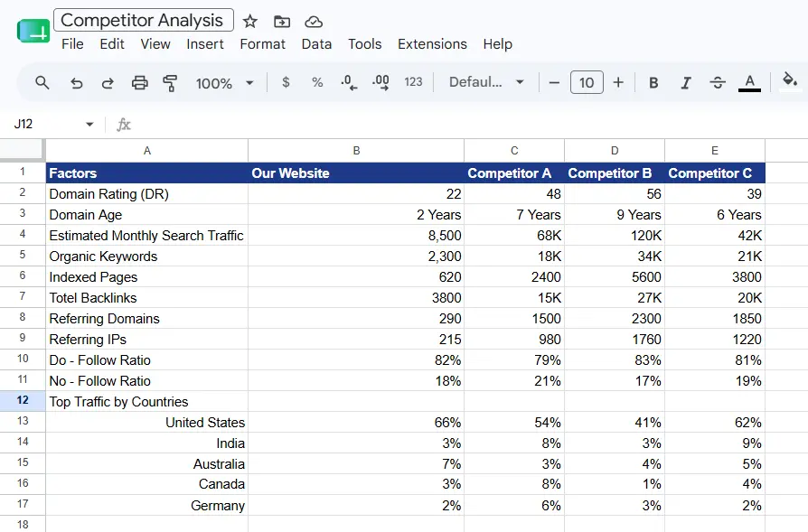Select the 9 Years domain age cell
The height and width of the screenshot is (532, 808).
[615, 215]
